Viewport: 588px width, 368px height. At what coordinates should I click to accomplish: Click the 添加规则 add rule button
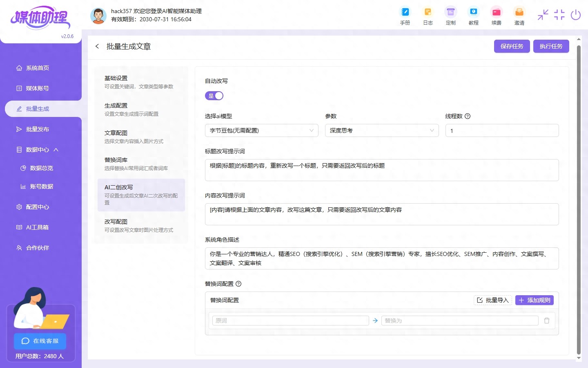pyautogui.click(x=534, y=300)
